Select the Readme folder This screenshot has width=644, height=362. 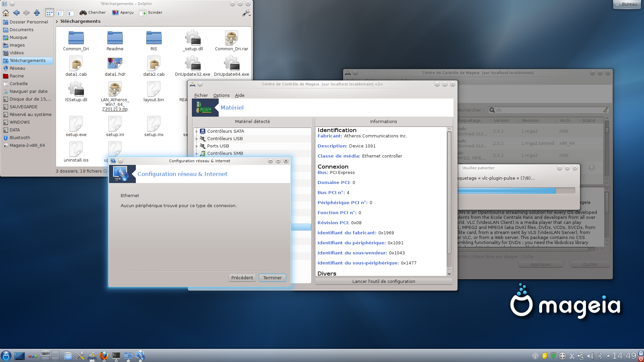115,41
